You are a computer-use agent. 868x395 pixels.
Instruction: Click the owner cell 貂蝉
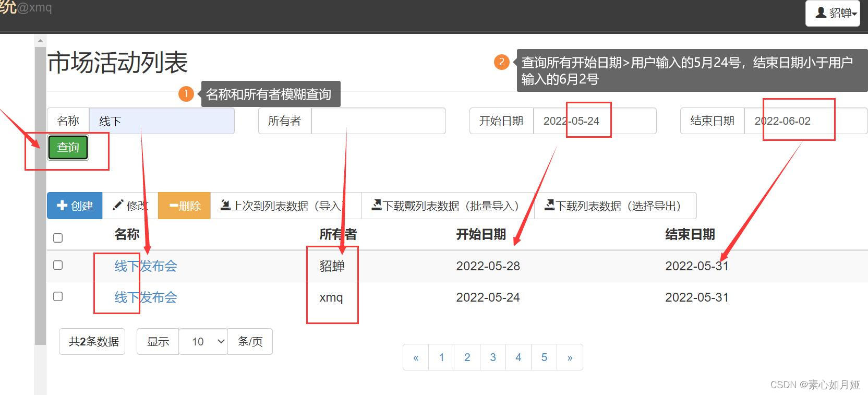[332, 266]
